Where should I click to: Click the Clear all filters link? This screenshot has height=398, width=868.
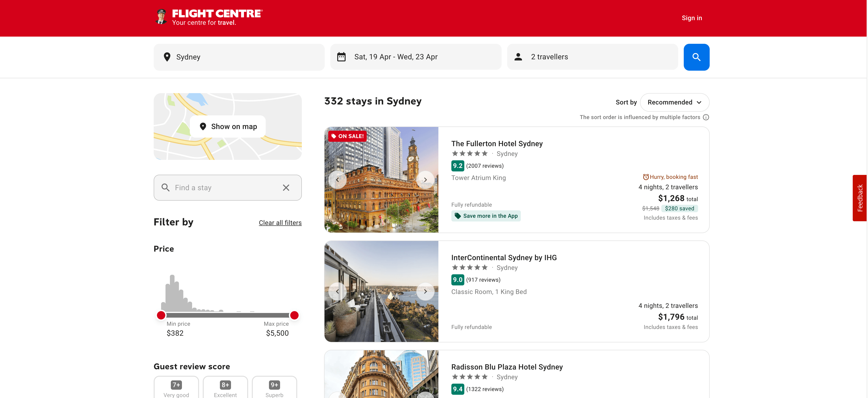pyautogui.click(x=280, y=223)
